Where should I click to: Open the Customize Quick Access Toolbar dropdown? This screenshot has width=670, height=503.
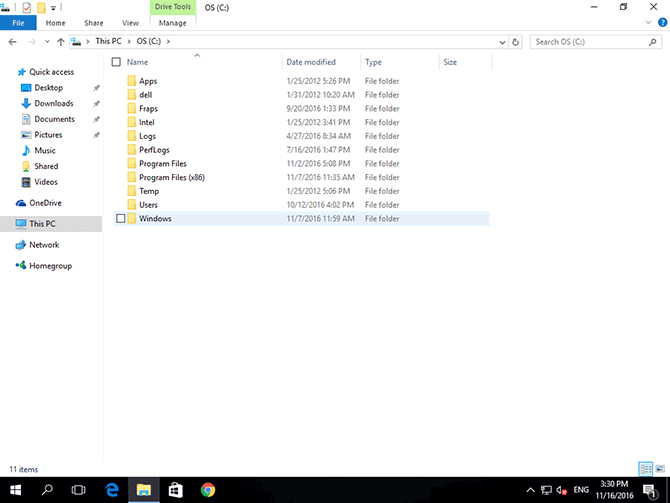(x=53, y=8)
